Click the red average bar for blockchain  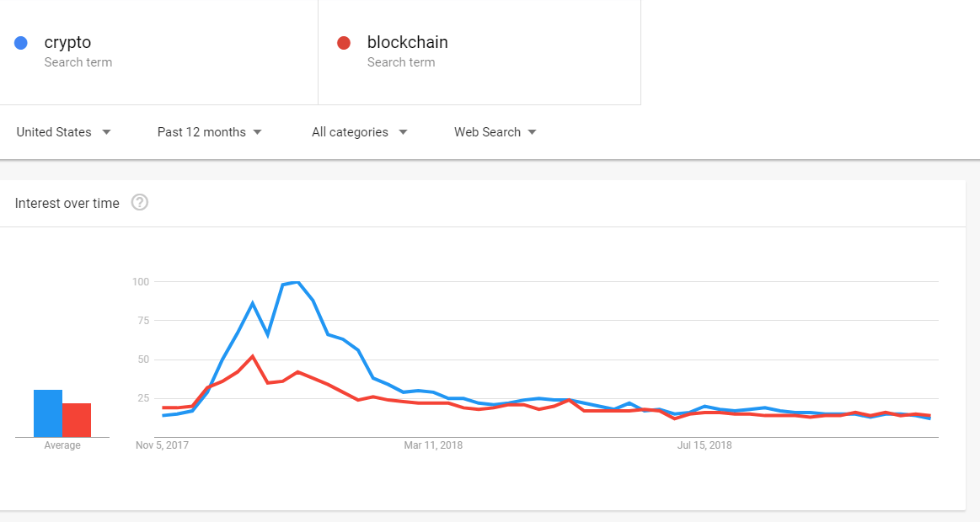click(77, 420)
